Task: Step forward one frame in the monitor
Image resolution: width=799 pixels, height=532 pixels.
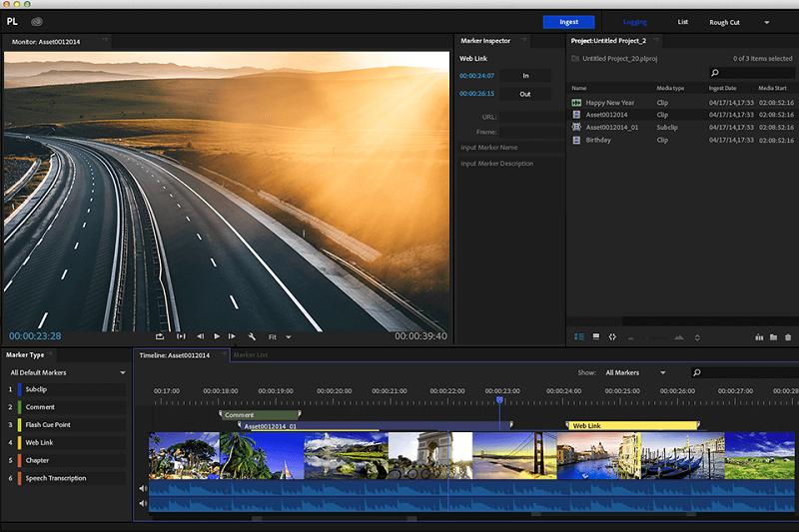Action: pos(233,336)
